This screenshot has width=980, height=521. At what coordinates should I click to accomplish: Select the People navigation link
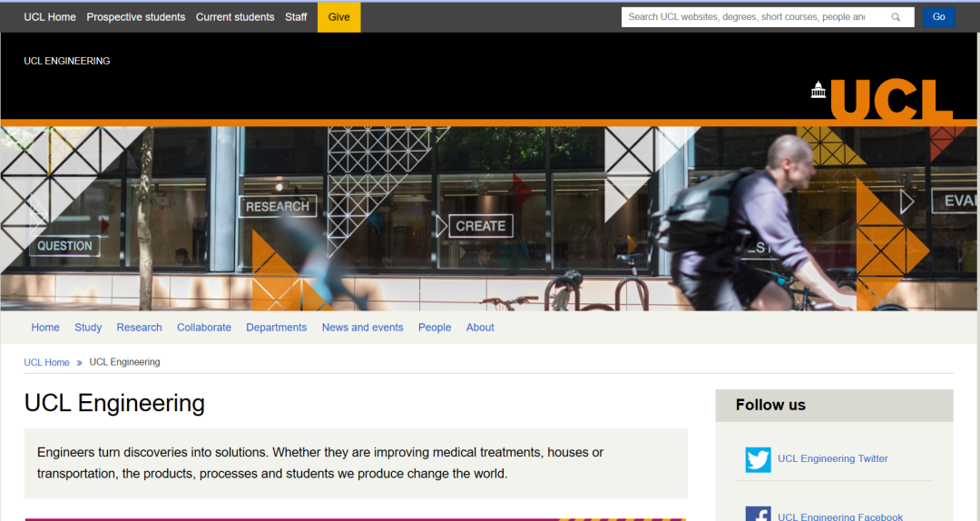435,328
